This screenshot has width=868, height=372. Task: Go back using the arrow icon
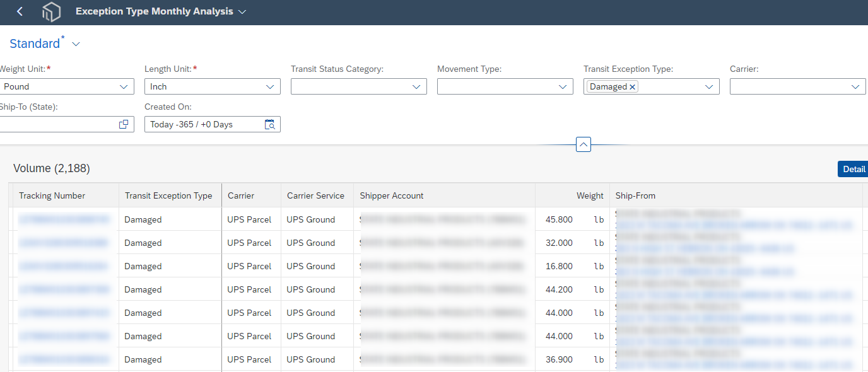(20, 11)
